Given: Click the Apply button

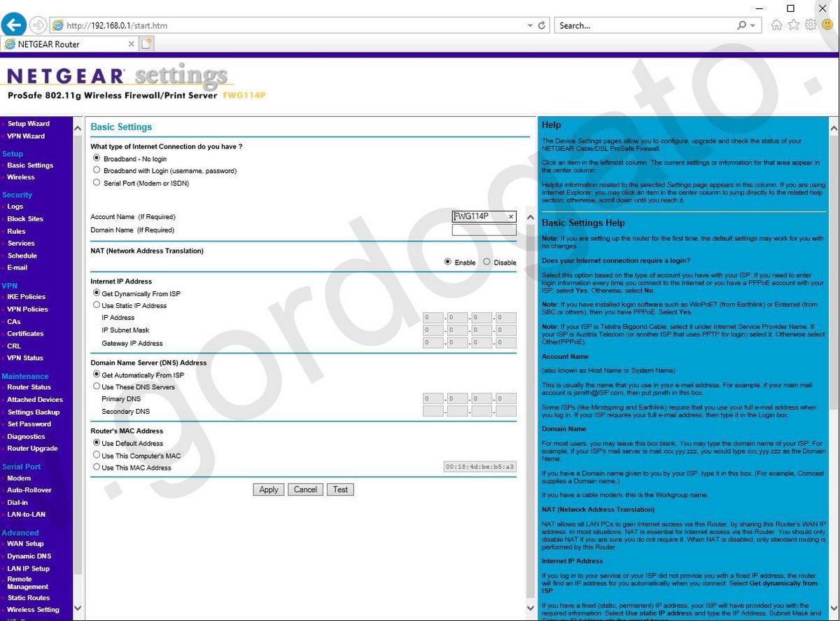Looking at the screenshot, I should pyautogui.click(x=269, y=489).
